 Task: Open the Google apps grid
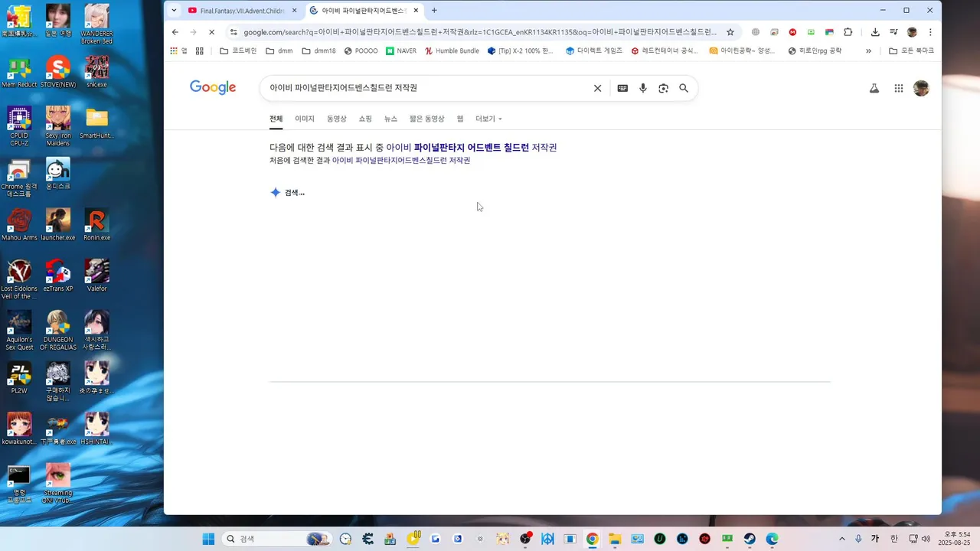[x=899, y=88]
